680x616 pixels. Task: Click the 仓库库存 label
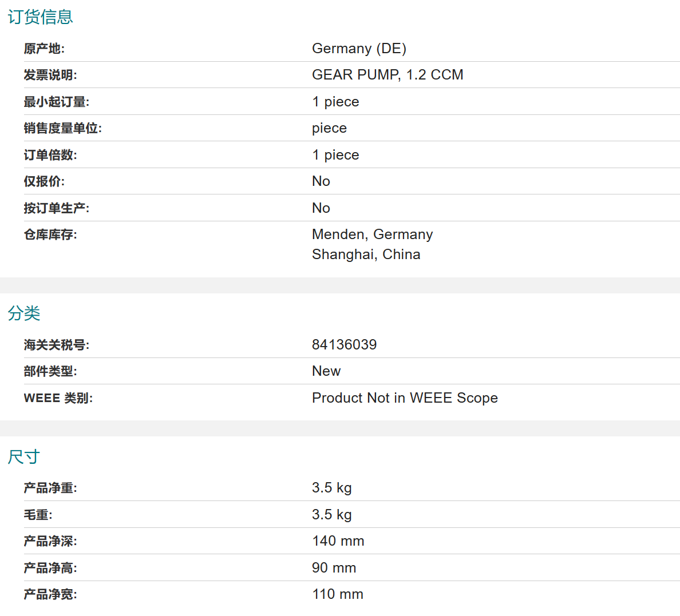[x=50, y=235]
